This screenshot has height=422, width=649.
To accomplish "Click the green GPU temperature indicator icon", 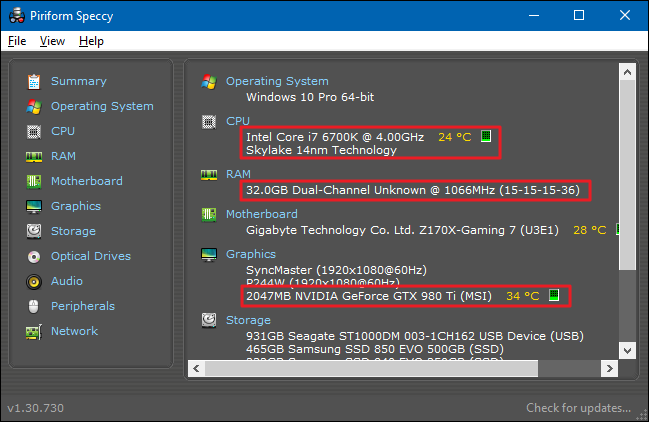I will coord(554,295).
